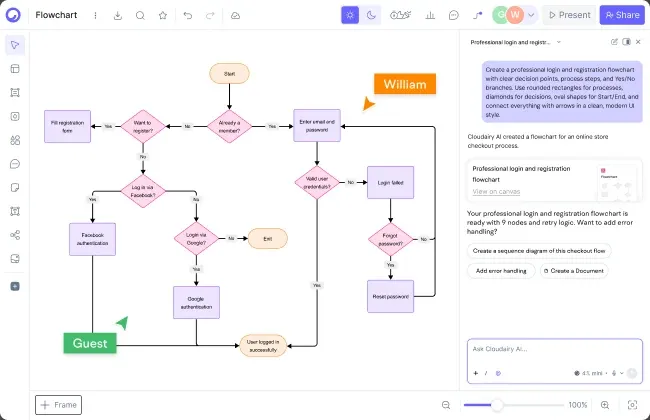
Task: Click the zoom slider handle
Action: tap(497, 405)
